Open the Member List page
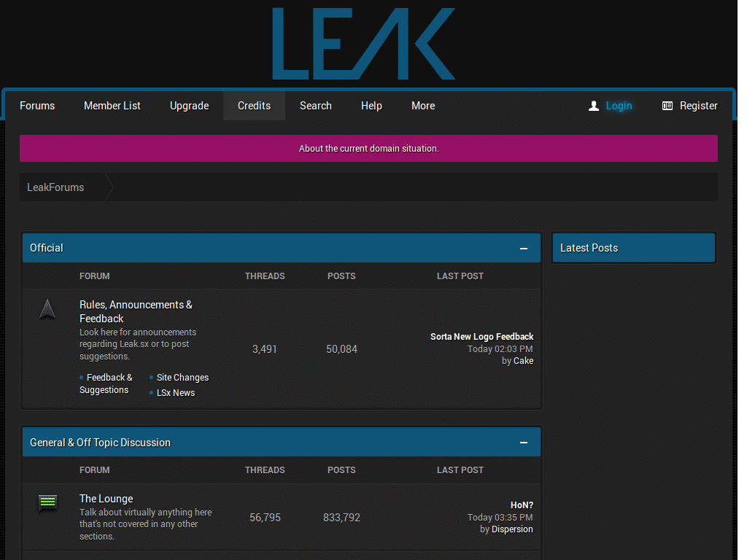The image size is (747, 560). coord(112,106)
